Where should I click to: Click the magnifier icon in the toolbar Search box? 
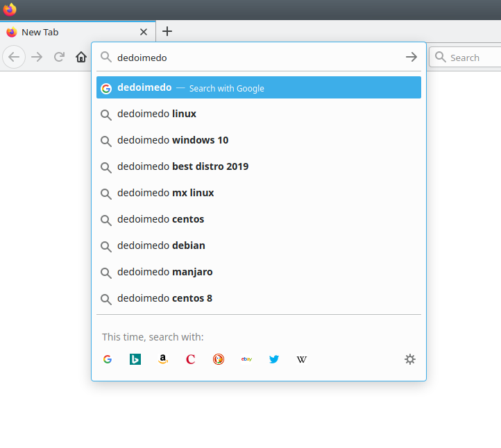tap(441, 57)
